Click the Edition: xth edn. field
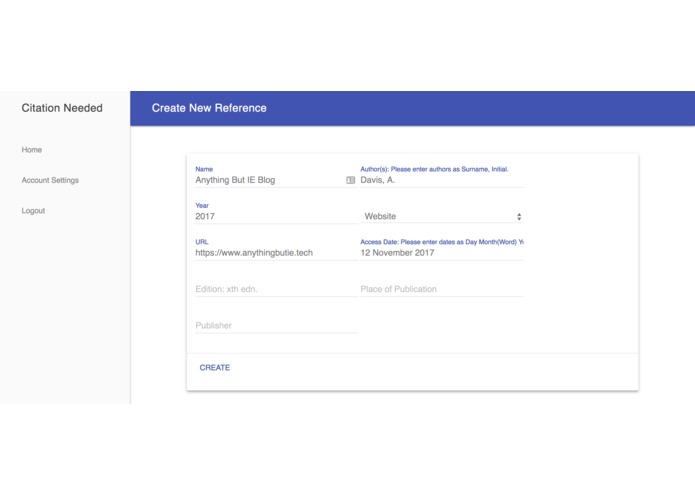Viewport: 695px width, 494px height. [276, 289]
